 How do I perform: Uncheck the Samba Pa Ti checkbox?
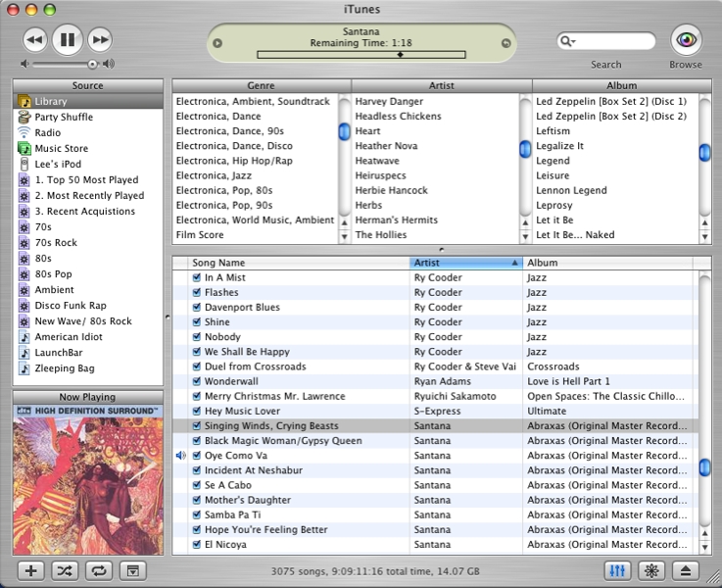pos(197,515)
